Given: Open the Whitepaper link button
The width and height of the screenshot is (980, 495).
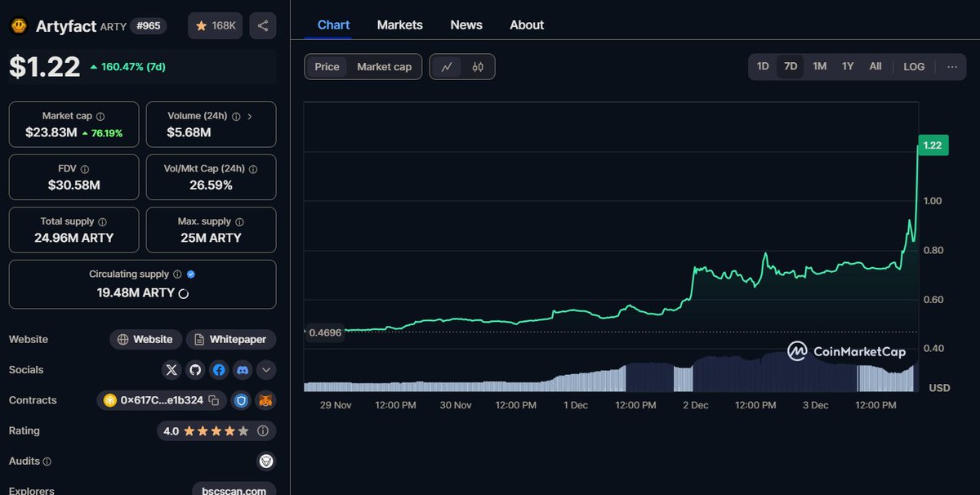Looking at the screenshot, I should (x=231, y=339).
